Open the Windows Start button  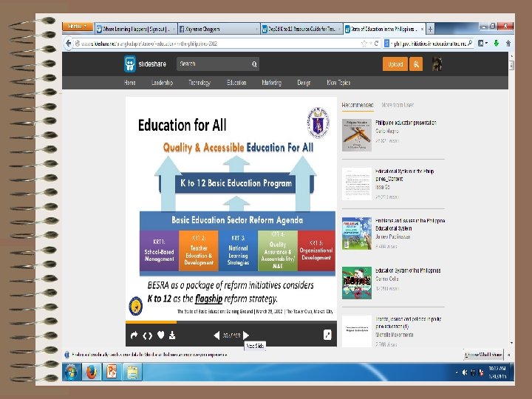(x=71, y=372)
